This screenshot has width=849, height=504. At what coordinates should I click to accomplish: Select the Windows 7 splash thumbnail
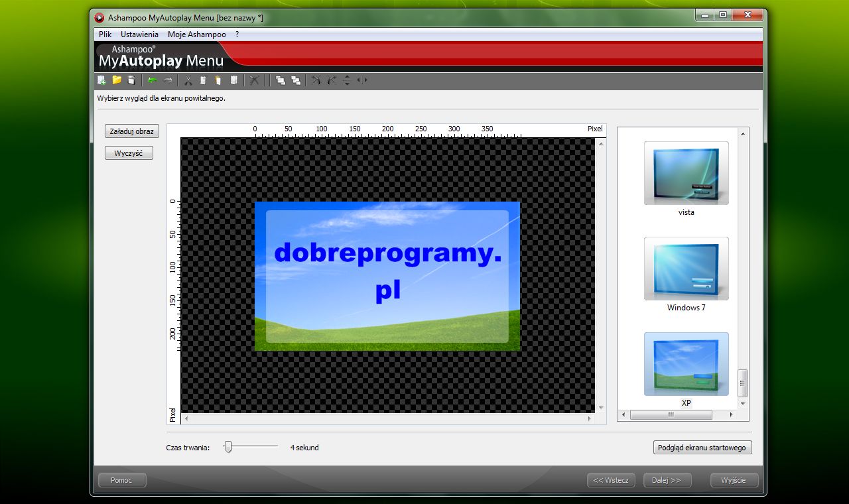(686, 269)
